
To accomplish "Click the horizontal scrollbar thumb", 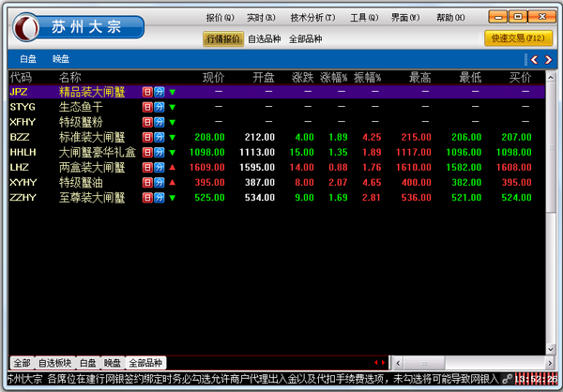I will 424,363.
